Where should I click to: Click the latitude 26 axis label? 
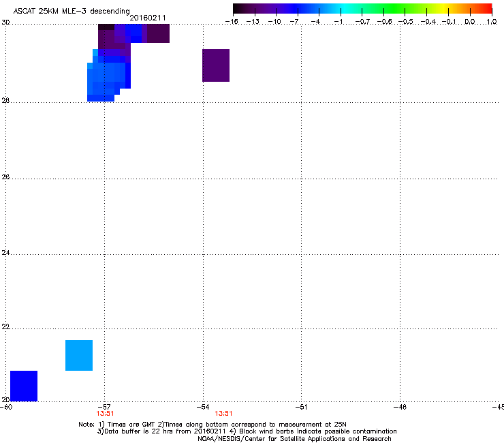(5, 177)
